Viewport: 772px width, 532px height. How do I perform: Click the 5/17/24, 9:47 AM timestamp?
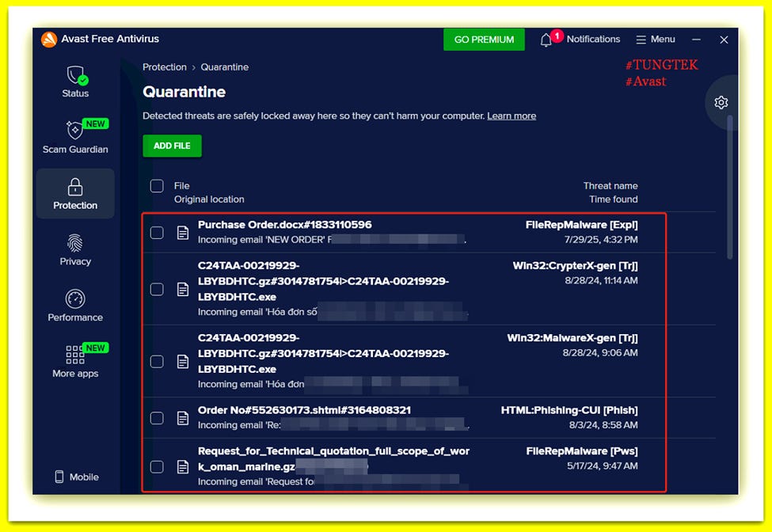point(602,466)
